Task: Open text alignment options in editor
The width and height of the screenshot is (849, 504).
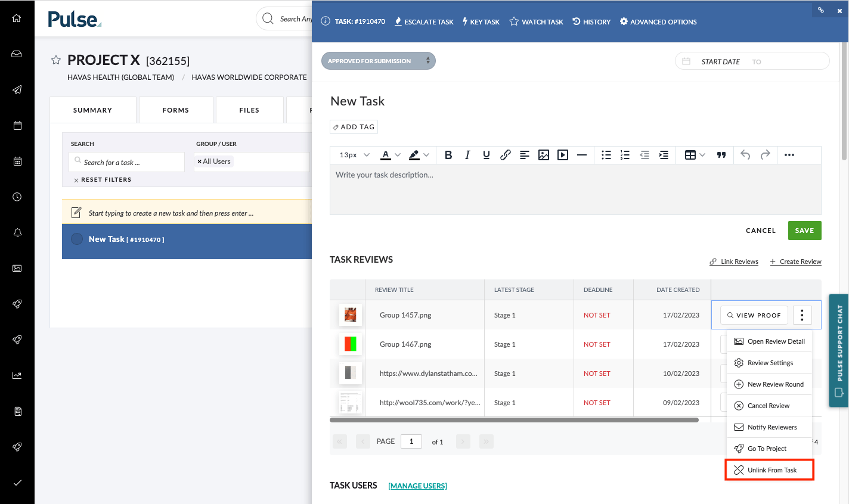Action: (x=525, y=155)
